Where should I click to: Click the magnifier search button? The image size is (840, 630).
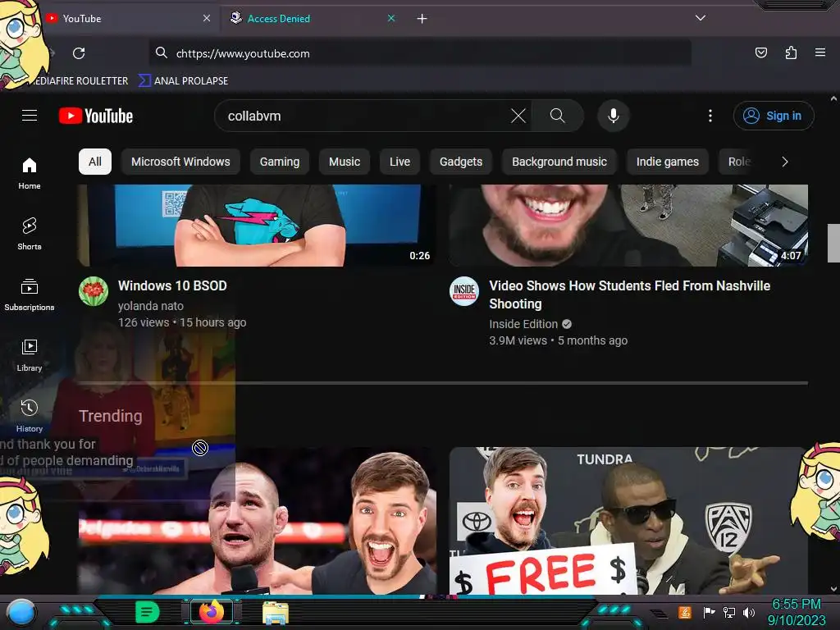(x=557, y=116)
